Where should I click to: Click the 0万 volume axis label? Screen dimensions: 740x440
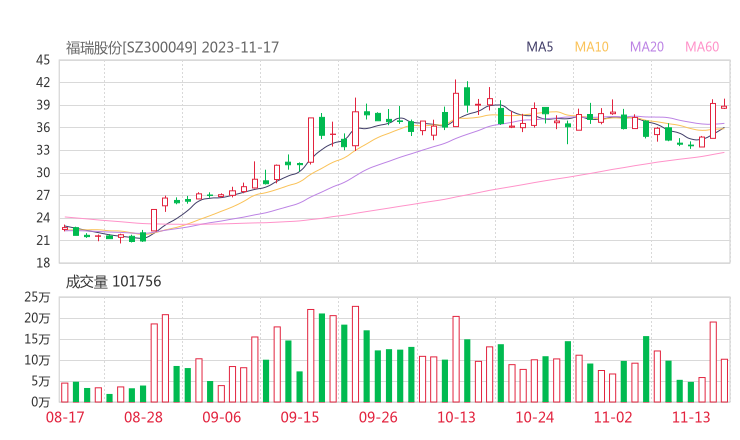40,402
